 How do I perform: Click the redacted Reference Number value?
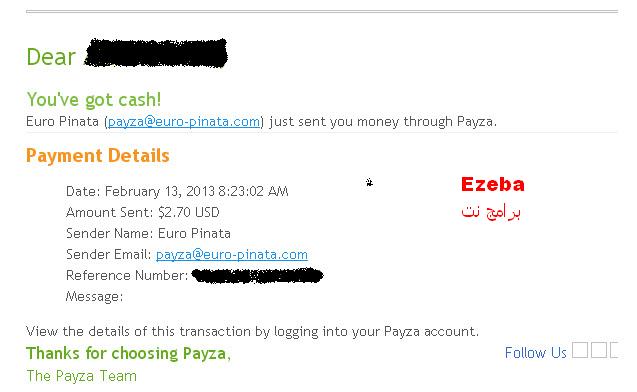point(257,275)
